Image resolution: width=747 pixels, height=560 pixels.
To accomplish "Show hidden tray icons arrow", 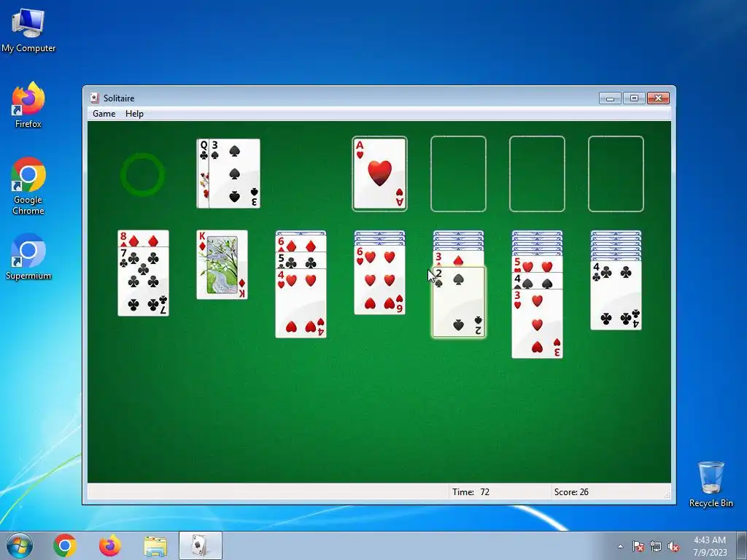I will point(620,546).
